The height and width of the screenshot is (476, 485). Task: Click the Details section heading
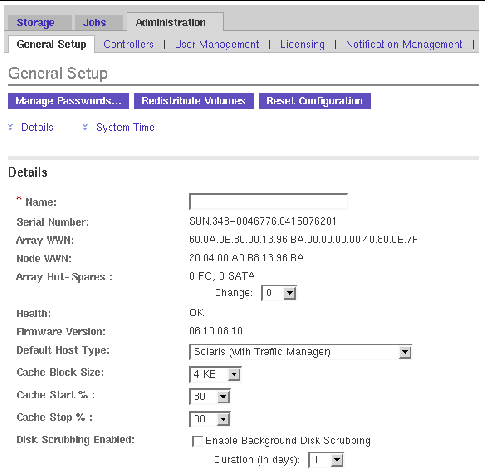point(28,172)
